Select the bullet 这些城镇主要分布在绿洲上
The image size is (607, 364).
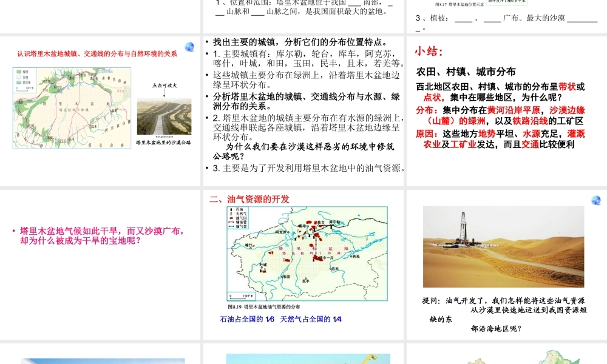coord(306,79)
